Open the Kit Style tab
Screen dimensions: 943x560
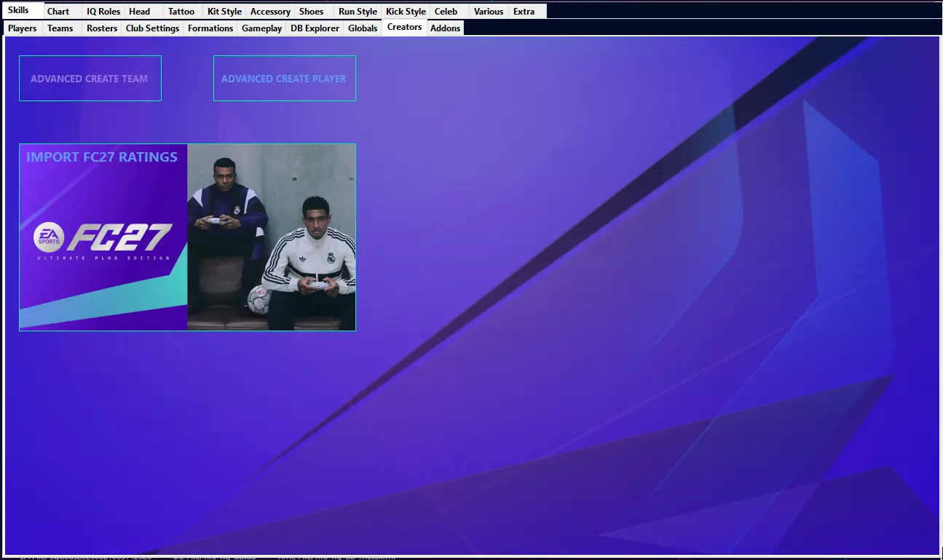click(x=224, y=12)
